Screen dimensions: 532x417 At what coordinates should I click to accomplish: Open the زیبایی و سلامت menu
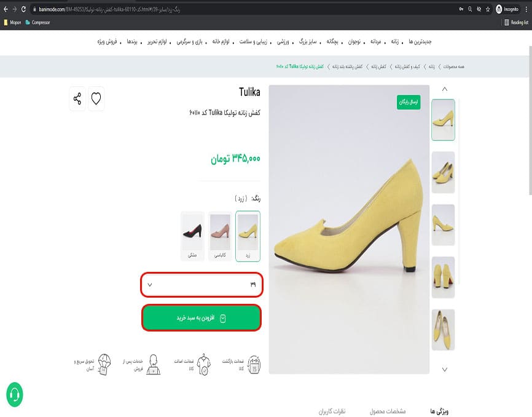(253, 42)
